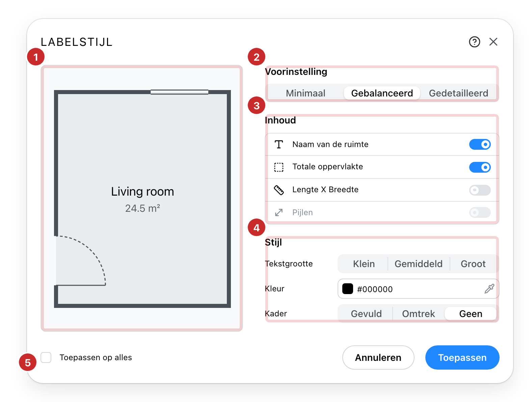Click the Pijlen label
Image resolution: width=532 pixels, height=402 pixels.
[x=302, y=212]
